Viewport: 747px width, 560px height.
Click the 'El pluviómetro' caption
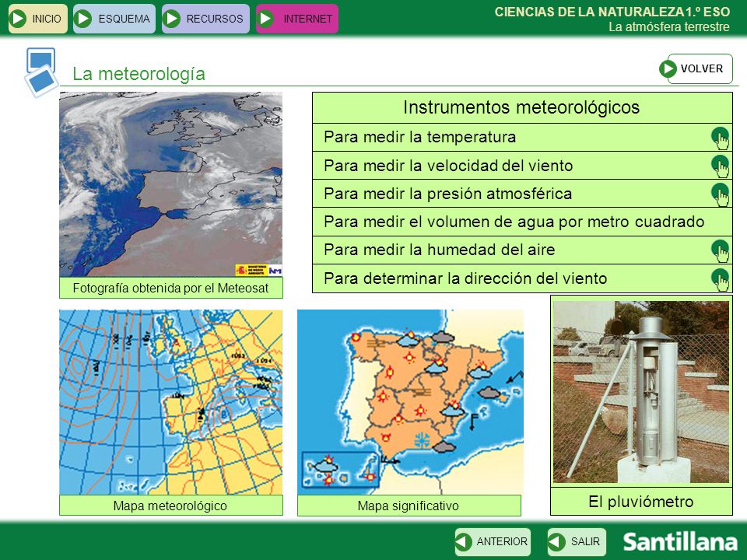coord(640,502)
